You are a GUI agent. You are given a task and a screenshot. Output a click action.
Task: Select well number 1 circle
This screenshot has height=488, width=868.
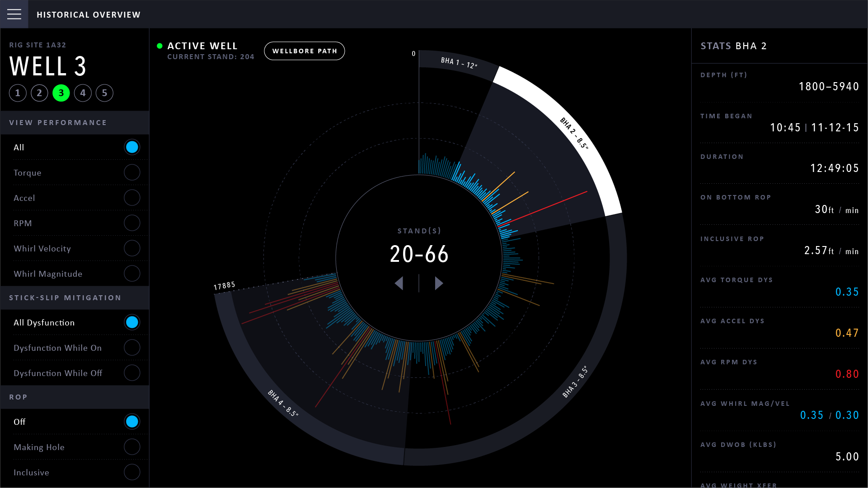(x=18, y=93)
